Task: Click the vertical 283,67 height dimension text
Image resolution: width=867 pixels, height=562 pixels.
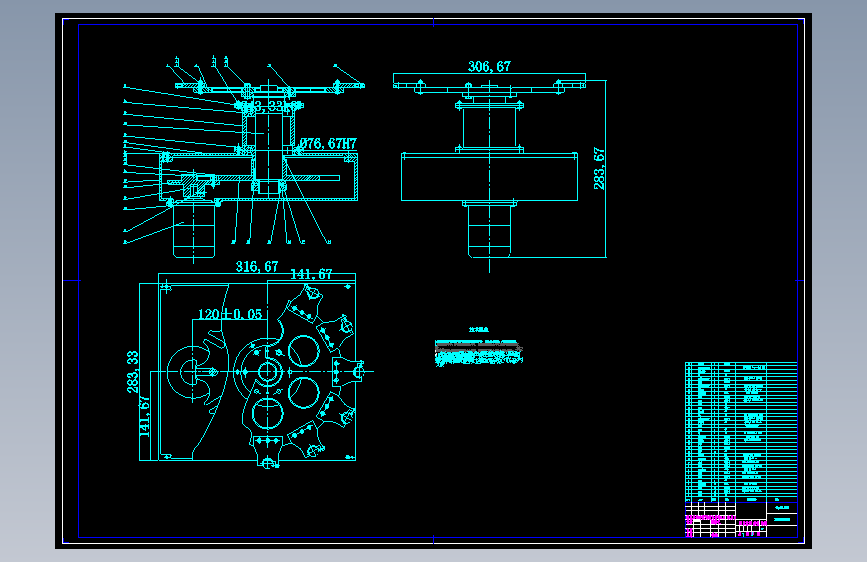Action: tap(599, 168)
